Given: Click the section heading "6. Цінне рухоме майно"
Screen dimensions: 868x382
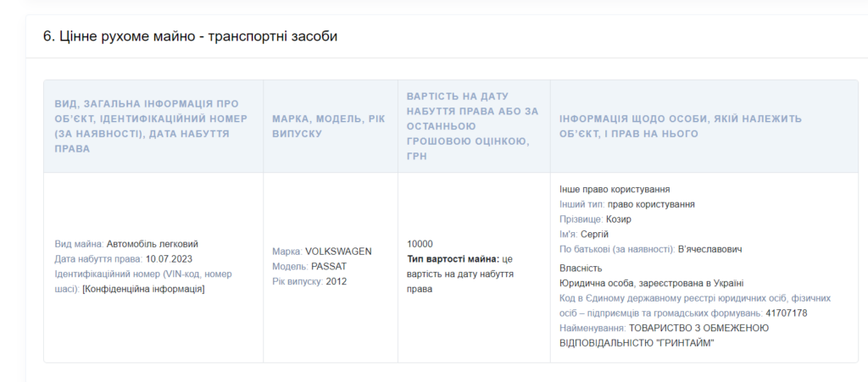Looking at the screenshot, I should click(x=190, y=36).
